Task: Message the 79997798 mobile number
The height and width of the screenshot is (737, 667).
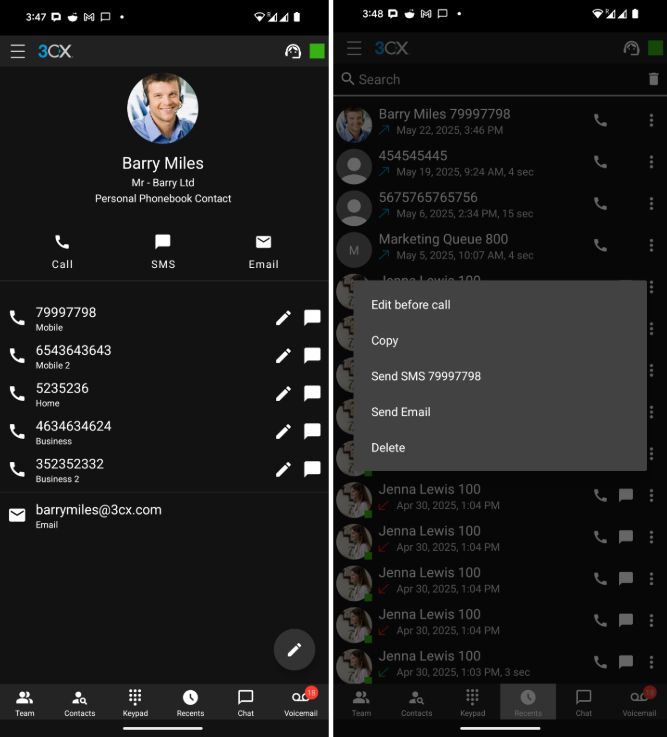Action: pos(312,318)
